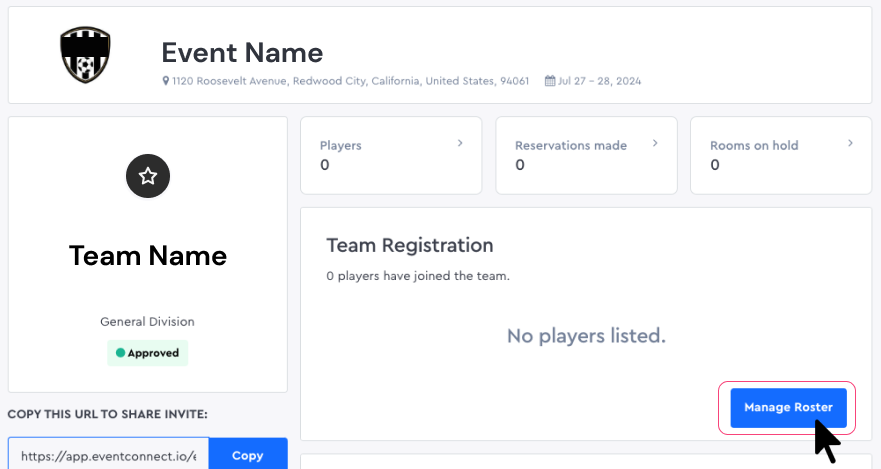This screenshot has height=469, width=881.
Task: Click the Approved status badge
Action: (x=148, y=353)
